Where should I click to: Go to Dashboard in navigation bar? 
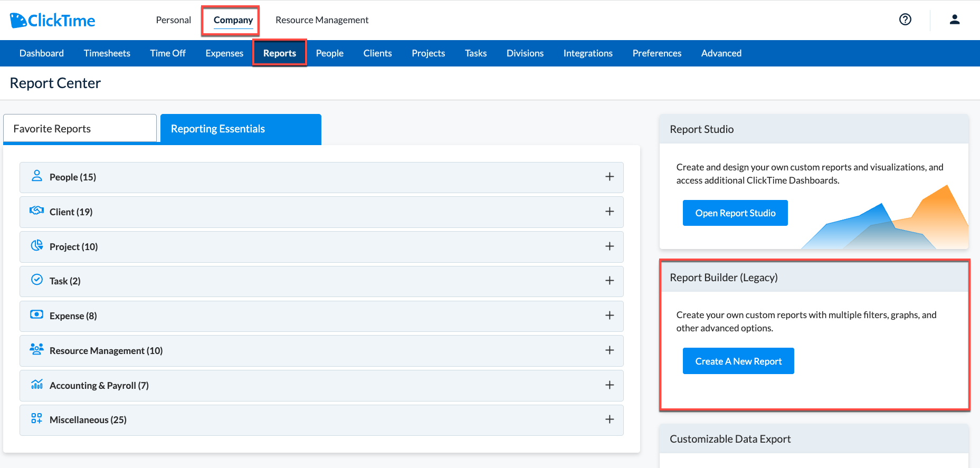tap(42, 53)
